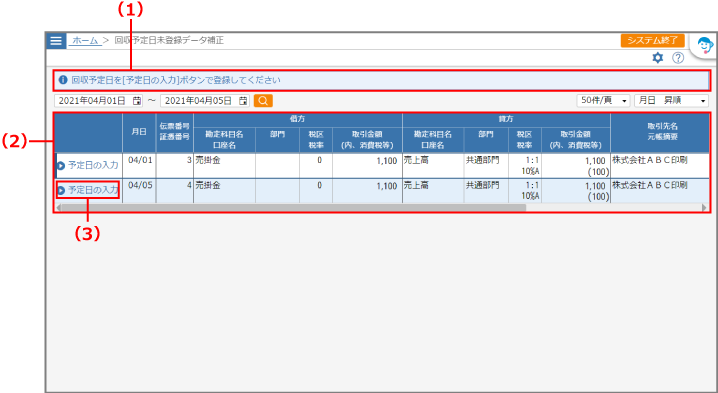Click 売掛金 in the 04/01 row

coord(208,161)
